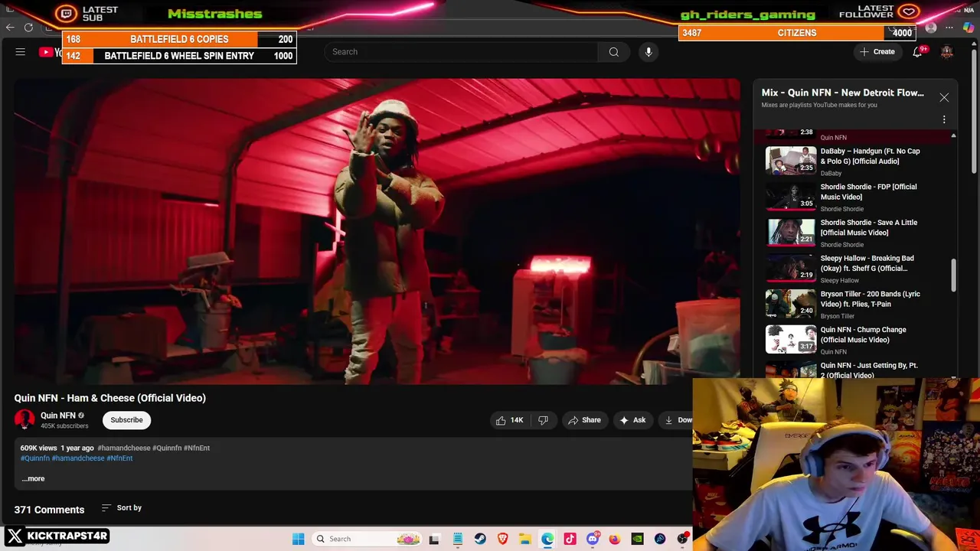Click the blue #NfnEnt hashtag
The image size is (980, 551).
tap(119, 458)
